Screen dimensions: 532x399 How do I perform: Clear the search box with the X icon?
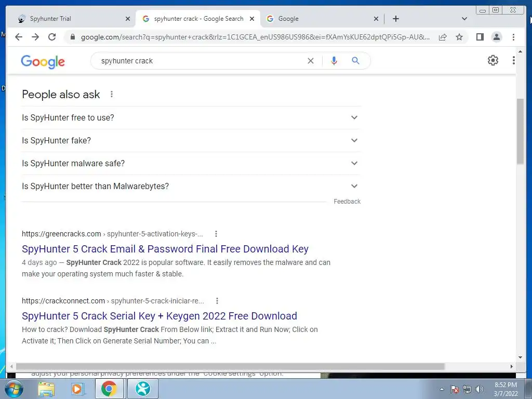(x=311, y=61)
